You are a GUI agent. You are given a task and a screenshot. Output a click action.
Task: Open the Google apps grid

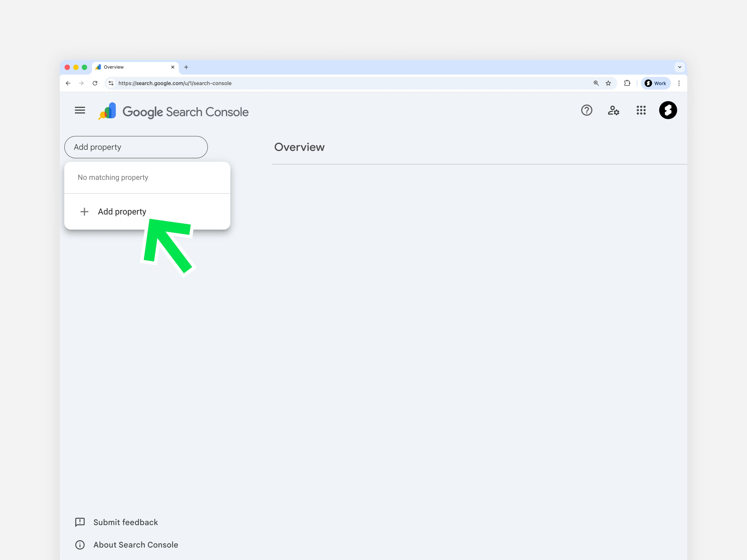[x=641, y=110]
